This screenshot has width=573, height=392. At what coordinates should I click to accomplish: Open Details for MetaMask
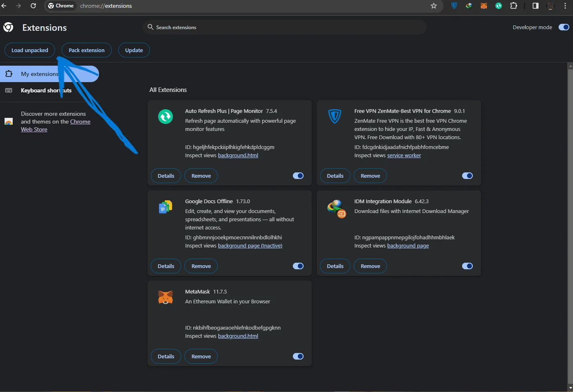(166, 356)
